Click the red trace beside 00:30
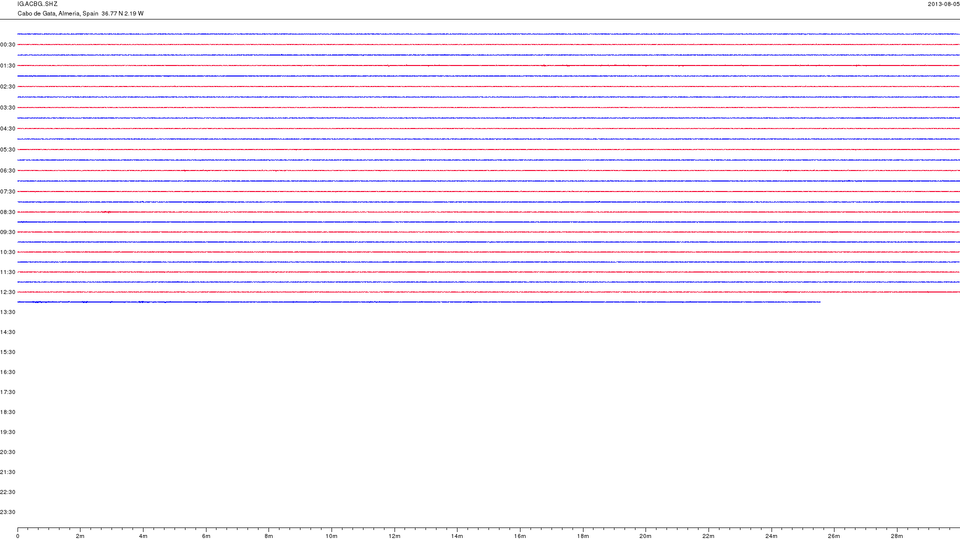The height and width of the screenshot is (540, 960). pyautogui.click(x=489, y=45)
